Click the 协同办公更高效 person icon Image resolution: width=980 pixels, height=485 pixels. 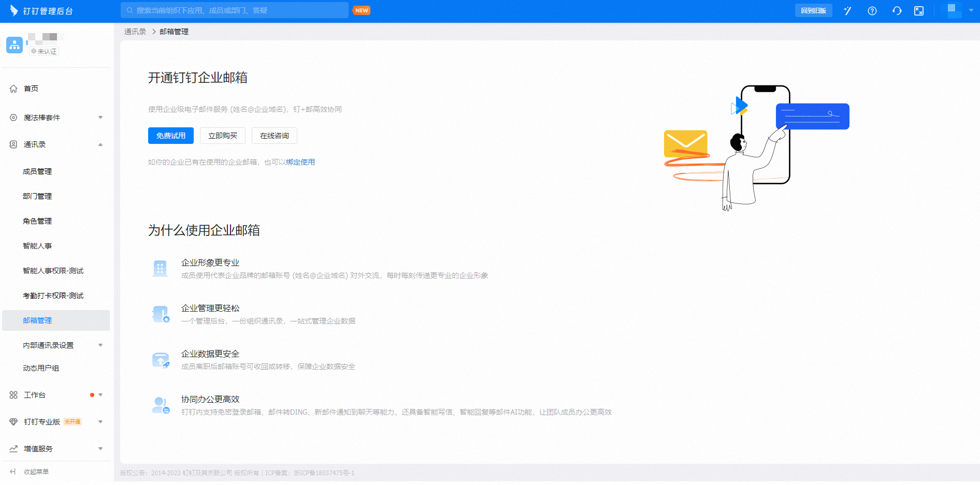[161, 405]
